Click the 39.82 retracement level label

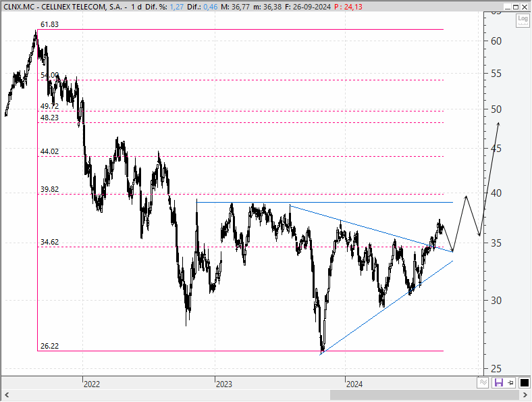pyautogui.click(x=49, y=189)
